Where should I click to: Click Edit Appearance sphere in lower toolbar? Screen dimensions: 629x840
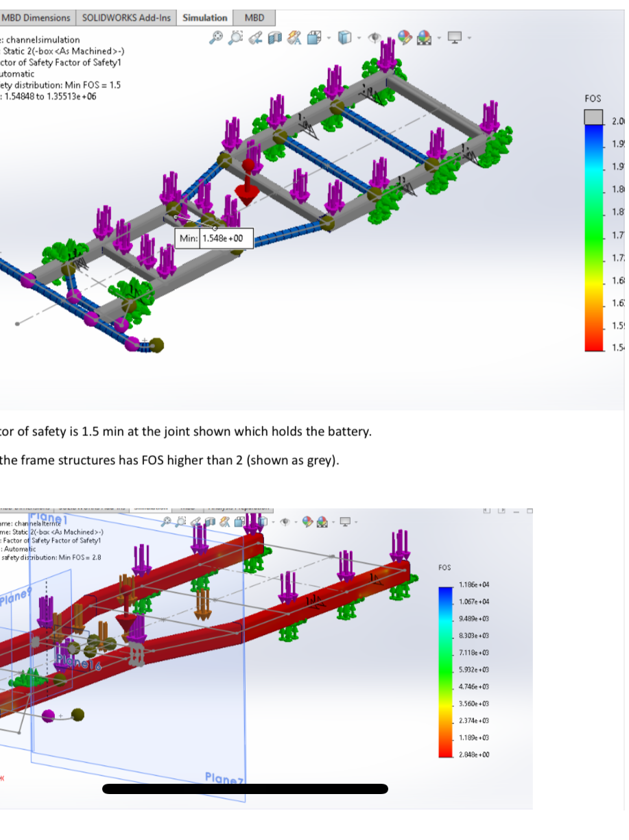[x=307, y=521]
